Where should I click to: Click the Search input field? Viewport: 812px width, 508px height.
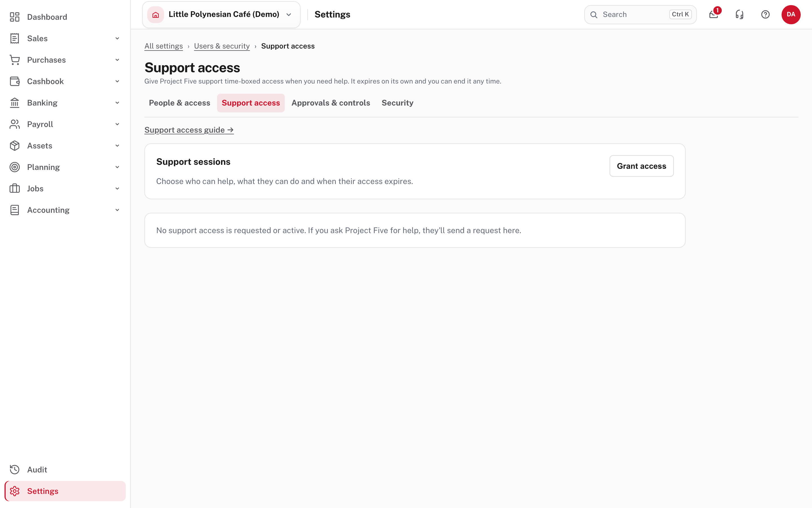640,14
